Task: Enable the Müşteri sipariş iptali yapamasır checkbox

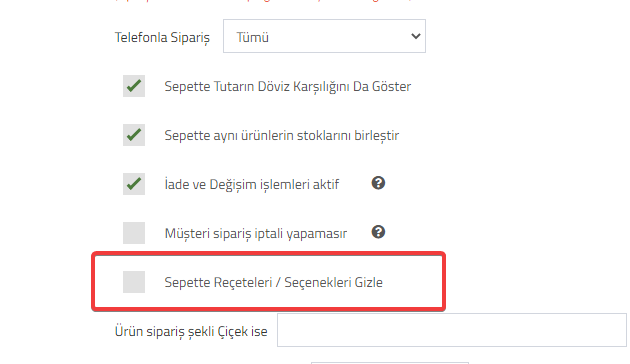Action: point(134,233)
